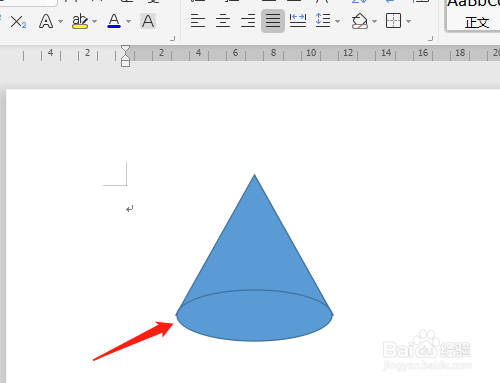The height and width of the screenshot is (383, 500).
Task: Align text left
Action: (198, 21)
